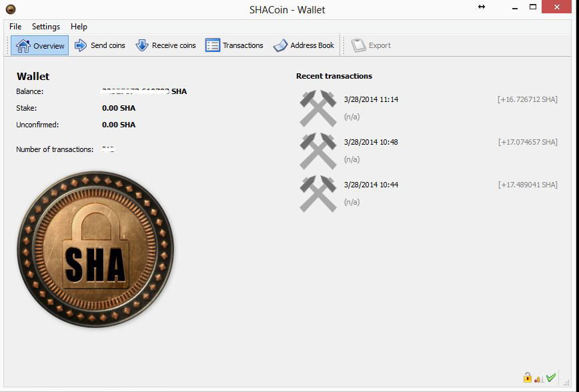This screenshot has height=392, width=579.
Task: Click the Export button label
Action: click(380, 45)
